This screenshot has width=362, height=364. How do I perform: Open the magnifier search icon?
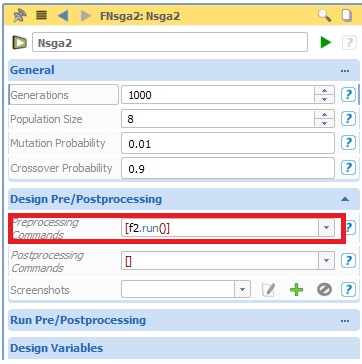(324, 15)
